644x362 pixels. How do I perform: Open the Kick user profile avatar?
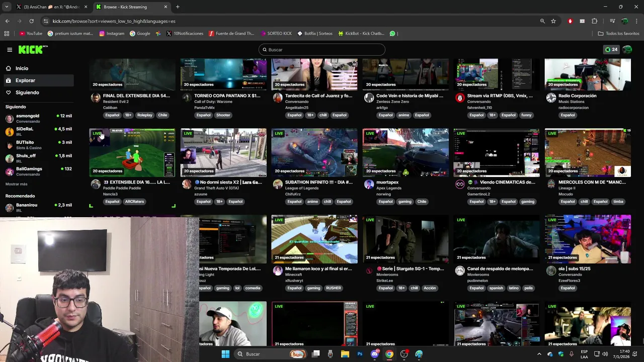[x=627, y=50]
